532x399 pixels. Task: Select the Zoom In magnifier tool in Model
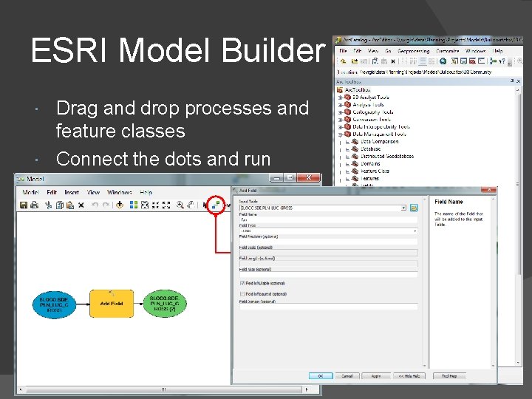(180, 205)
